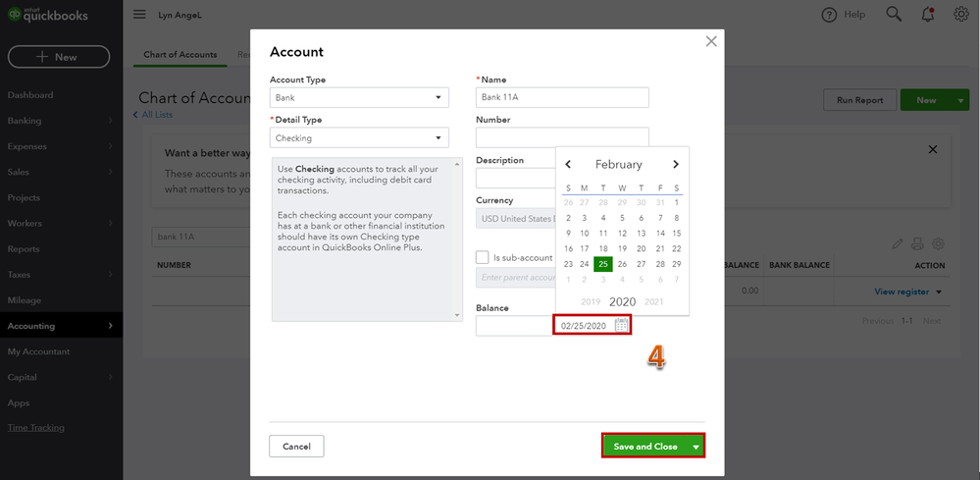Open View register dropdown arrow

point(939,292)
